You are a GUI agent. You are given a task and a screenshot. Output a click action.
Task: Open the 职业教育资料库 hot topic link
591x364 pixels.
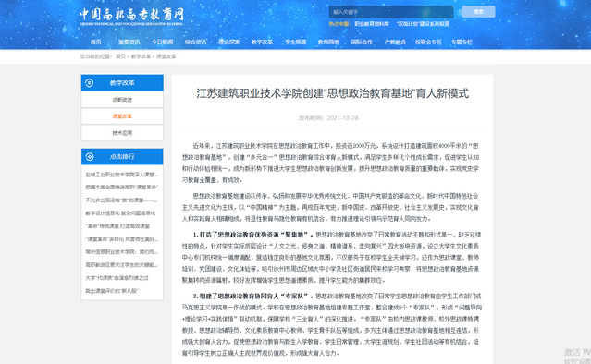click(x=371, y=24)
